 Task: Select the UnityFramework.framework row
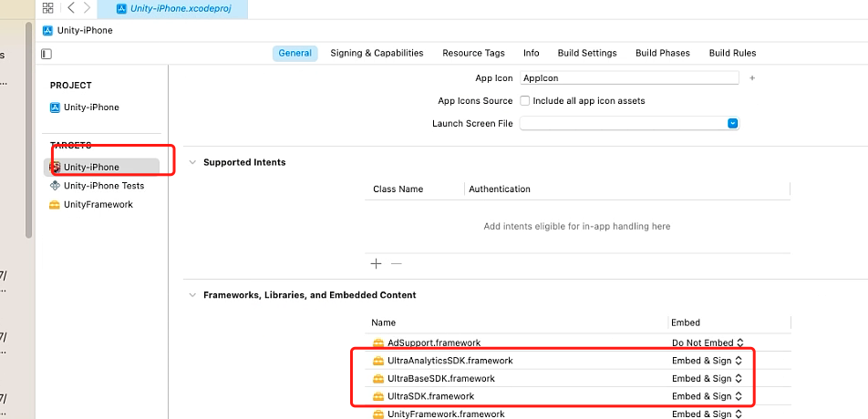(x=578, y=414)
